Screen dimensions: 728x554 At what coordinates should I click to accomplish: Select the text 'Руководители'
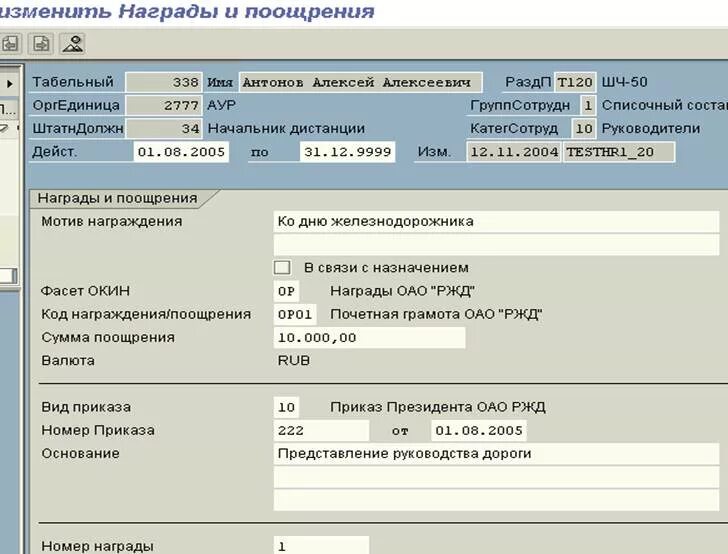click(650, 129)
